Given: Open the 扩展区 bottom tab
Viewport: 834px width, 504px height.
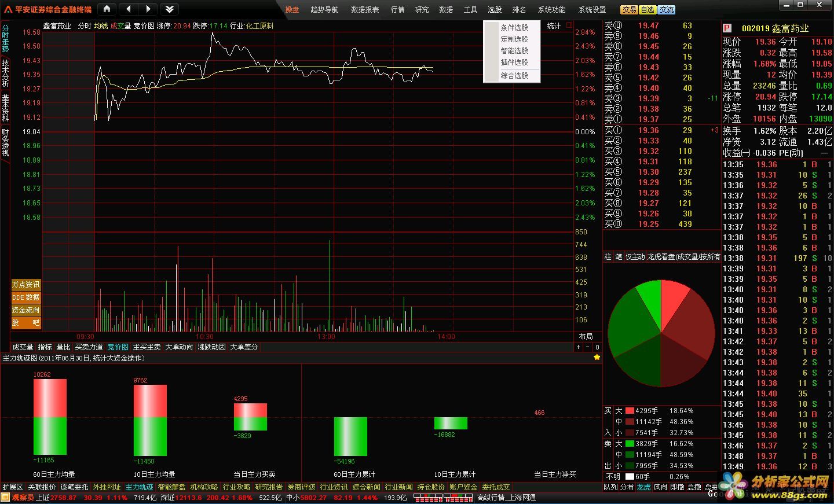Looking at the screenshot, I should 13,487.
